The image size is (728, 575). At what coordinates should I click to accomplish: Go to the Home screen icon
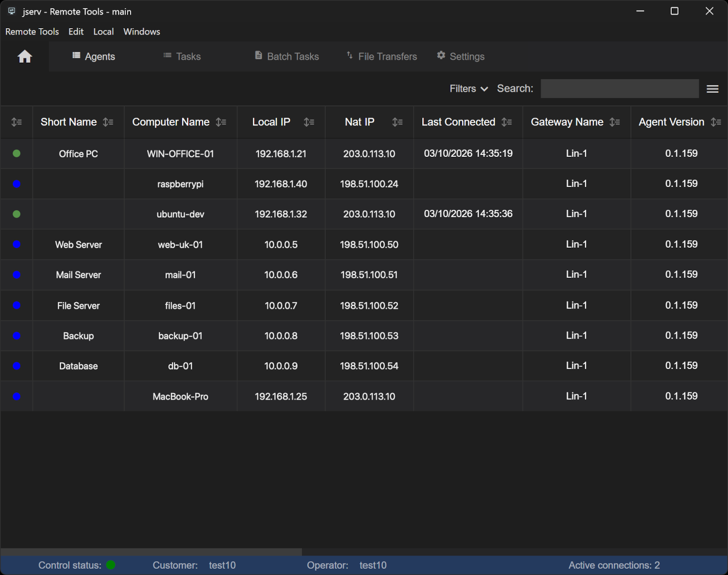25,57
